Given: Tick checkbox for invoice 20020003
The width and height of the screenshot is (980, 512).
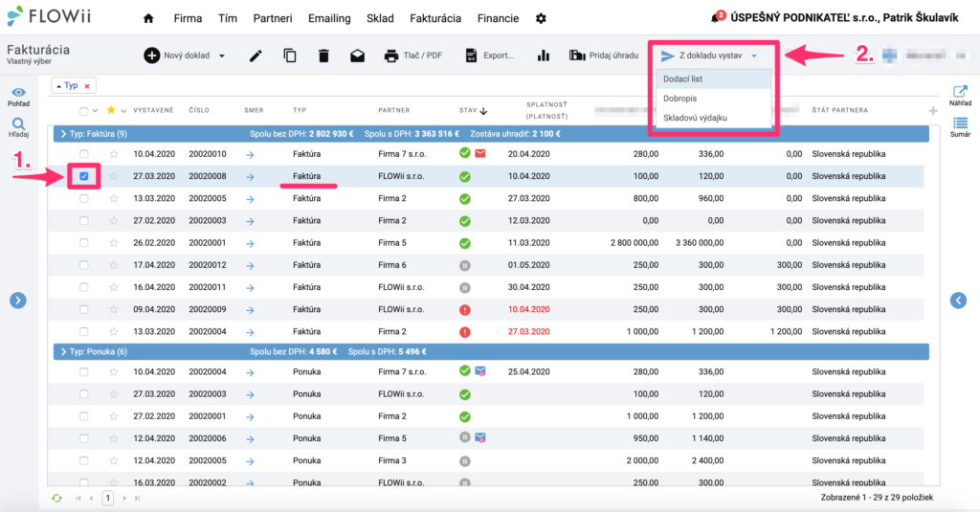Looking at the screenshot, I should pos(84,221).
